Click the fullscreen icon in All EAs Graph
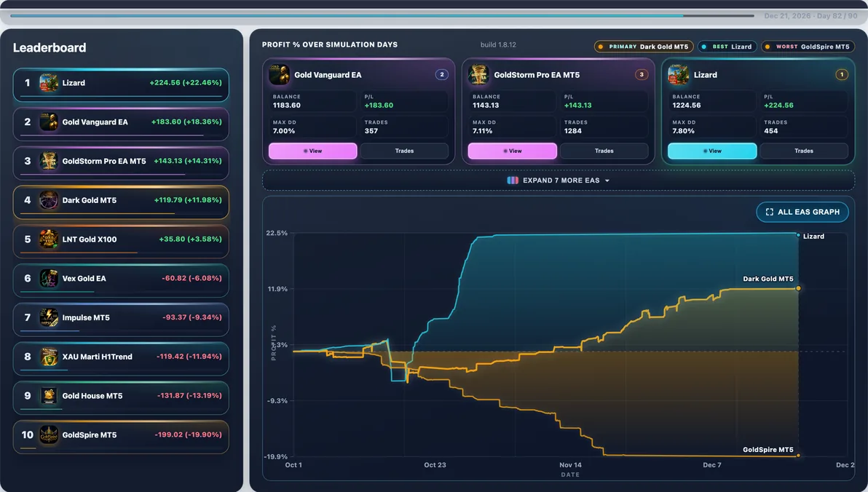868x492 pixels. click(770, 212)
